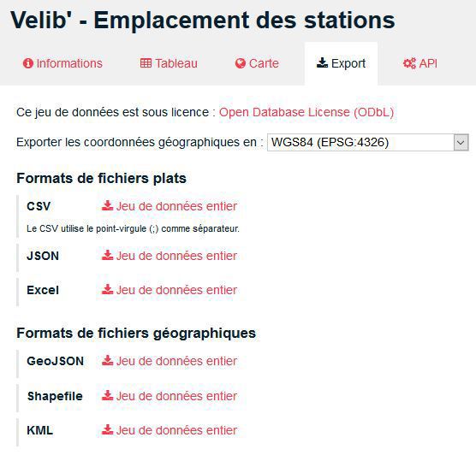Open the API tab

click(420, 63)
